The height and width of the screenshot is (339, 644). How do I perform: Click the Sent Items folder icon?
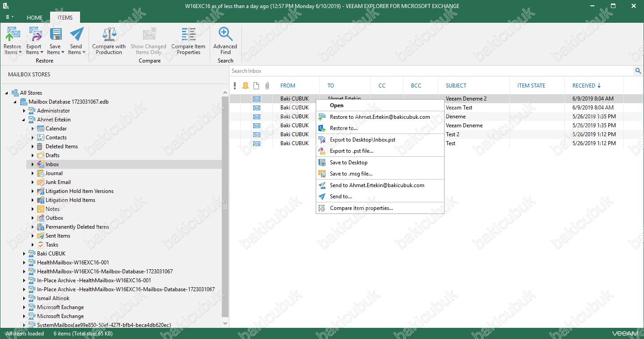[41, 236]
